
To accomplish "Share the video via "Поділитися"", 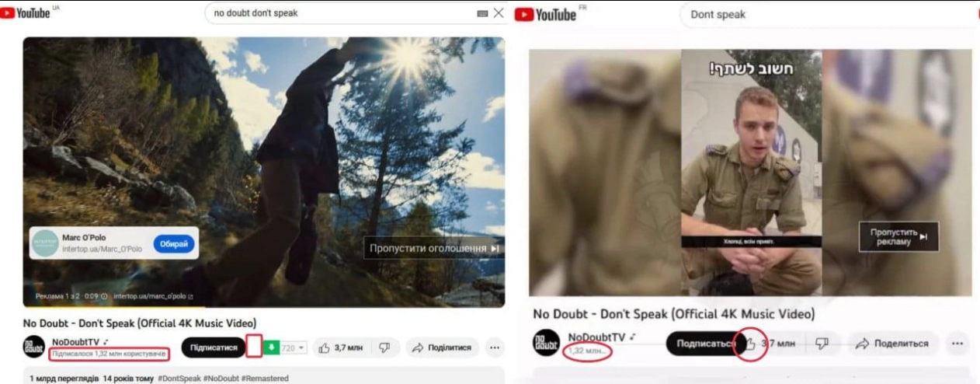I will click(x=442, y=347).
